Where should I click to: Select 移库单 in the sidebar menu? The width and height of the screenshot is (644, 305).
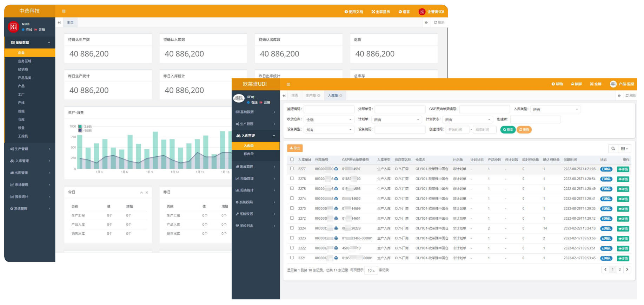pyautogui.click(x=248, y=154)
